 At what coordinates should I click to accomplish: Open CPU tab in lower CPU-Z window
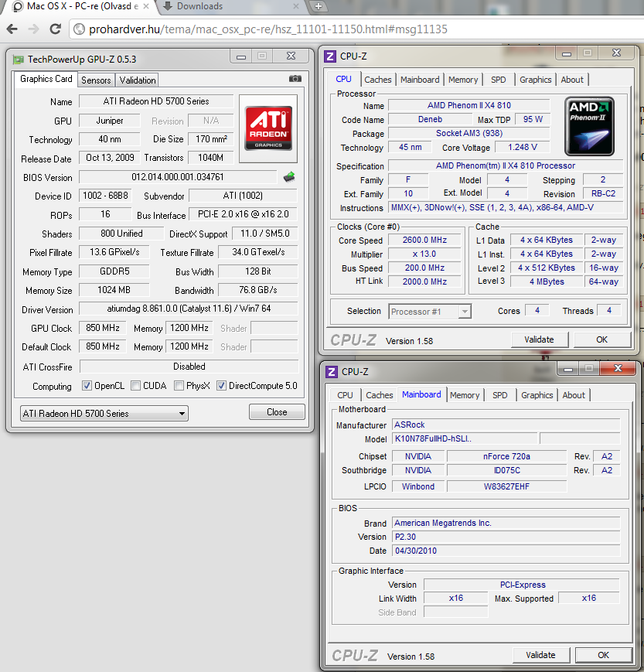(345, 395)
